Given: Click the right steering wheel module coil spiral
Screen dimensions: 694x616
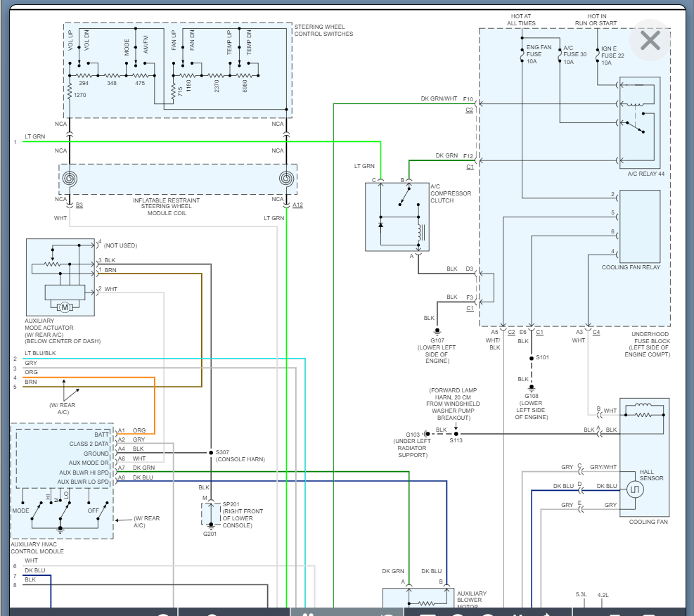Looking at the screenshot, I should click(x=286, y=179).
